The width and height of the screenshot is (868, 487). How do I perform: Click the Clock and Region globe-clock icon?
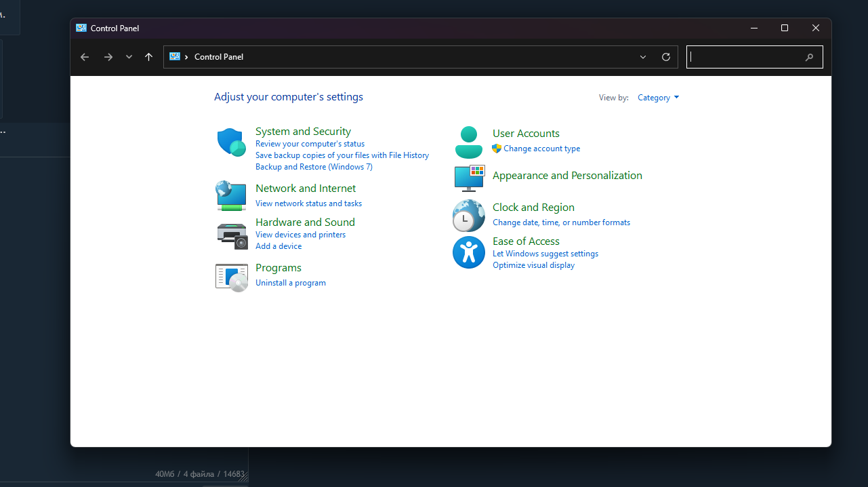point(469,216)
